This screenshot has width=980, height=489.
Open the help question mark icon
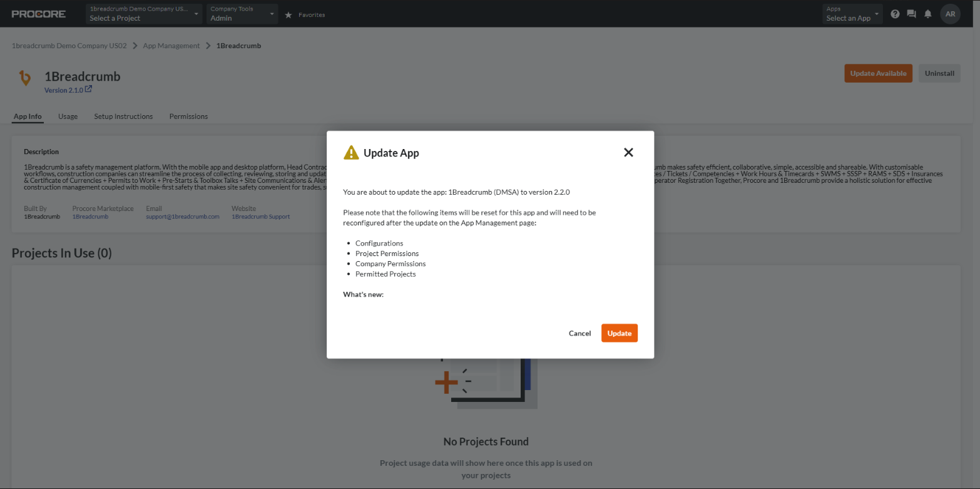coord(895,14)
